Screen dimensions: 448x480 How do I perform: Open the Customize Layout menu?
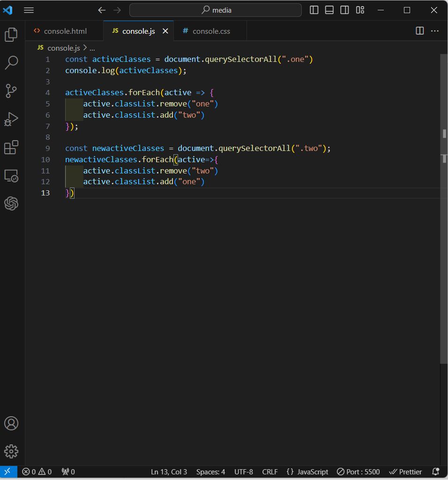(360, 10)
